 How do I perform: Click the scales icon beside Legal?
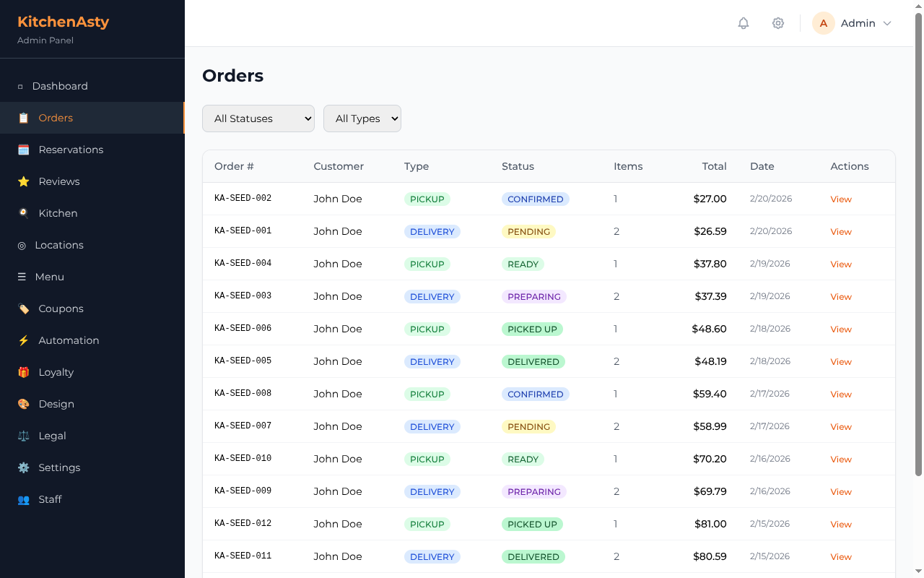[x=24, y=436]
